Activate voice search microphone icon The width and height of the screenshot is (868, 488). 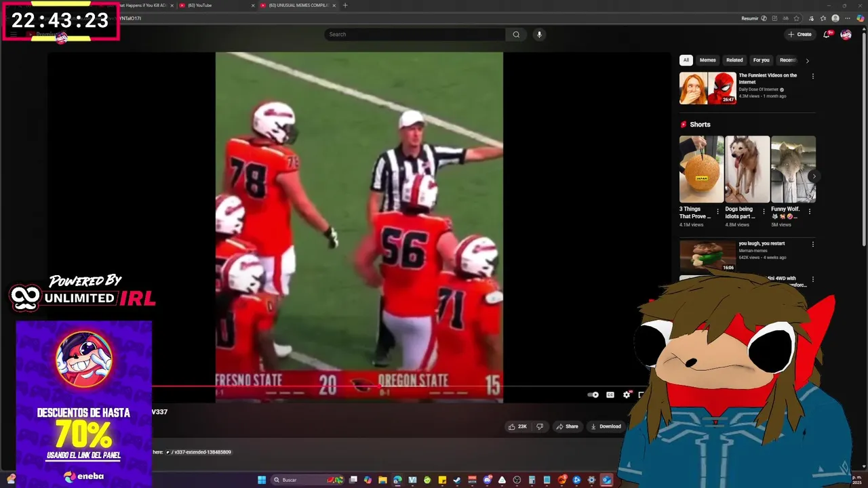[x=539, y=35]
